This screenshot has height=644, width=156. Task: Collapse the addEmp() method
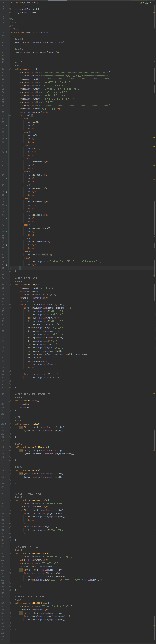(x=10, y=285)
